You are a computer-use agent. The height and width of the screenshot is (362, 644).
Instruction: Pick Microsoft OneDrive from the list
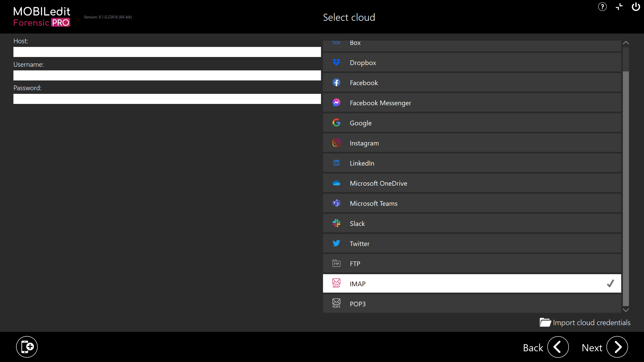[472, 183]
